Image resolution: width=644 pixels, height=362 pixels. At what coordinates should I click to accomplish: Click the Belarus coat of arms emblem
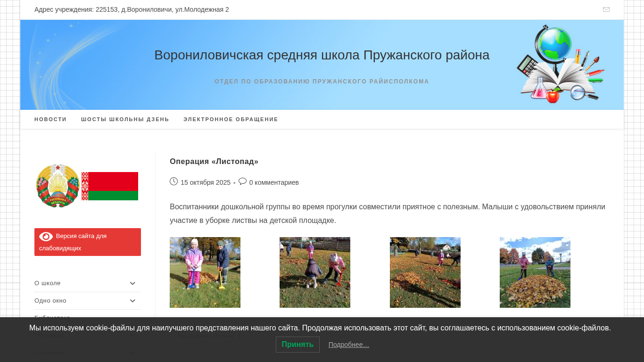pos(58,186)
